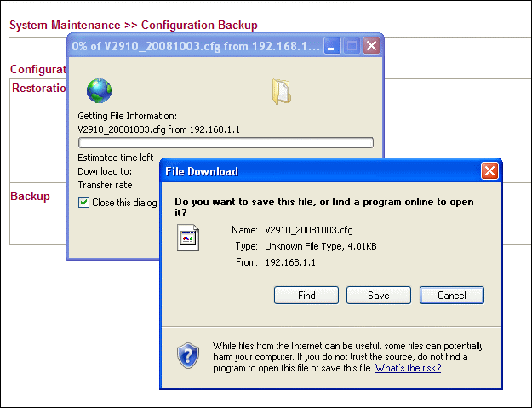Click the "System Maintenance >> Configuration Backup" heading

[x=134, y=25]
